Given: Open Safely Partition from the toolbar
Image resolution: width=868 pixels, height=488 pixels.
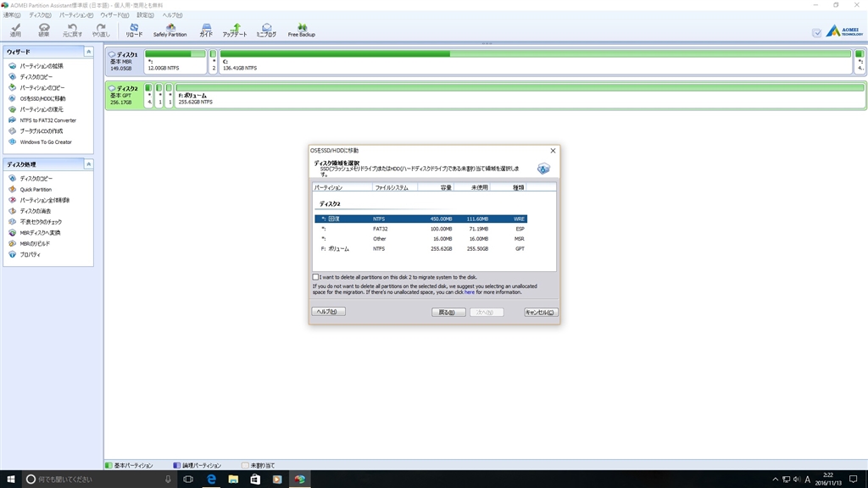Looking at the screenshot, I should pos(170,30).
